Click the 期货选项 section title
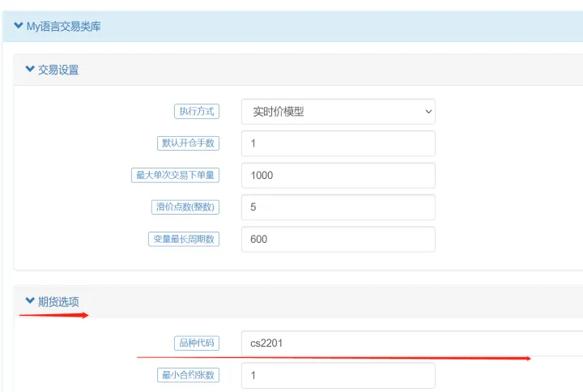The image size is (583, 392). click(58, 301)
